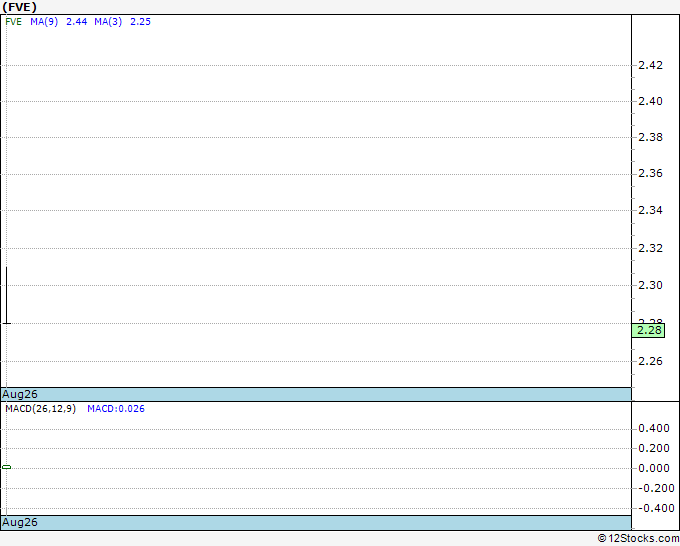Click the black FVE price bar
The width and height of the screenshot is (680, 546).
(7, 295)
